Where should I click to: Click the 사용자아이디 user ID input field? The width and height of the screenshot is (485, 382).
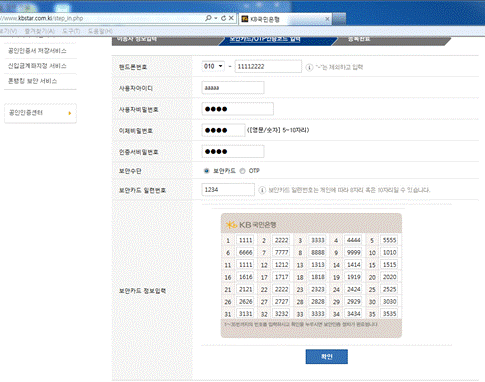233,88
